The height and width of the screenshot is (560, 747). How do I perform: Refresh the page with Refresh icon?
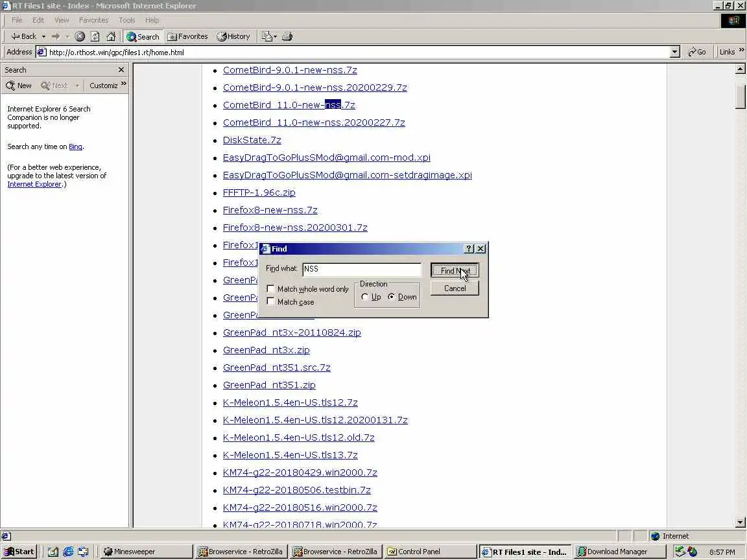pyautogui.click(x=95, y=36)
